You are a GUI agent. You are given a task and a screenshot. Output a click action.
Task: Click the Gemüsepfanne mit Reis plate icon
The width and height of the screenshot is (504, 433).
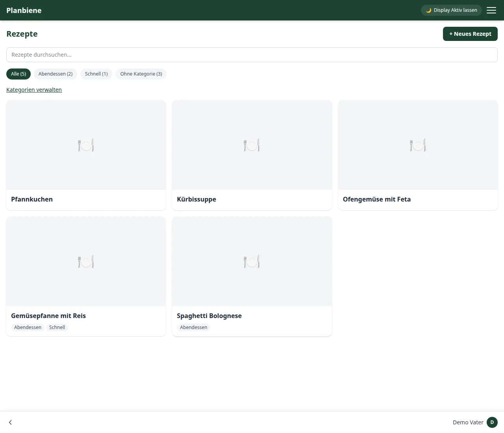coord(86,261)
